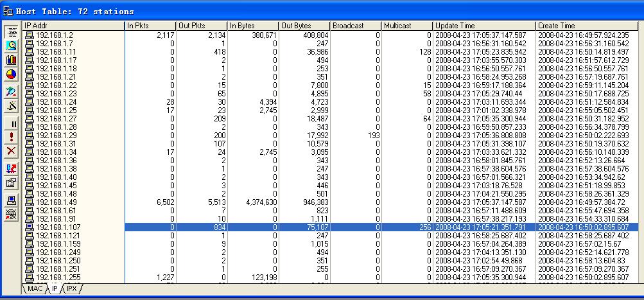The width and height of the screenshot is (644, 300).
Task: Switch to the IPX tab
Action: click(x=71, y=289)
